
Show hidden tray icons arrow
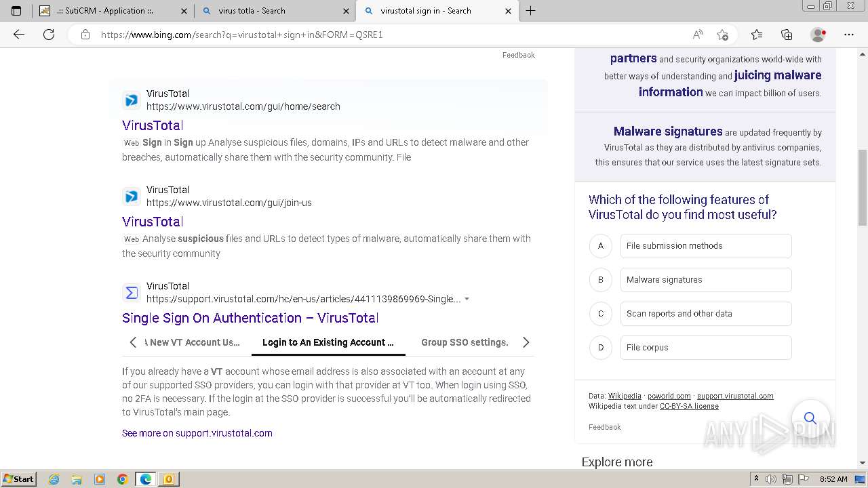756,479
